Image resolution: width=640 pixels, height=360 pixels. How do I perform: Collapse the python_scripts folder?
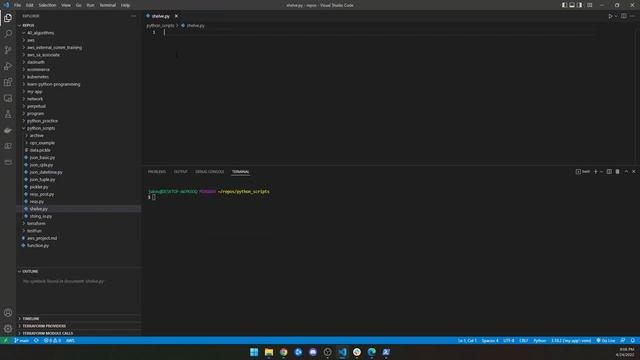pos(41,128)
